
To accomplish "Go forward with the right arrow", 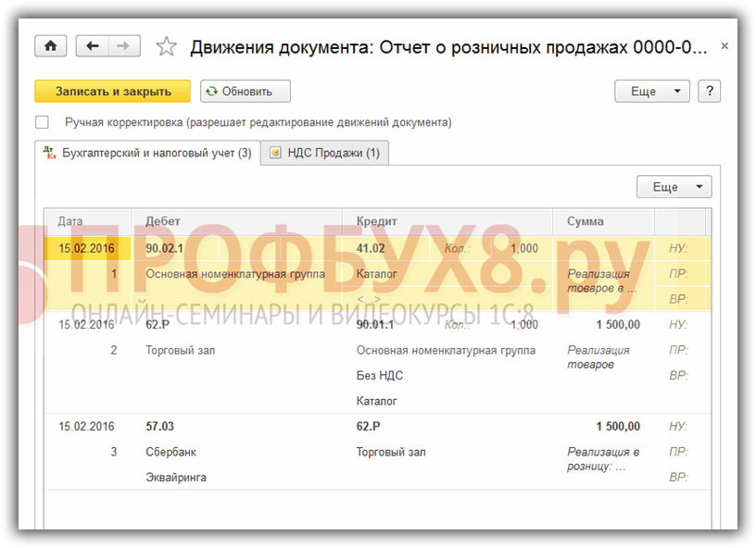I will [x=124, y=46].
